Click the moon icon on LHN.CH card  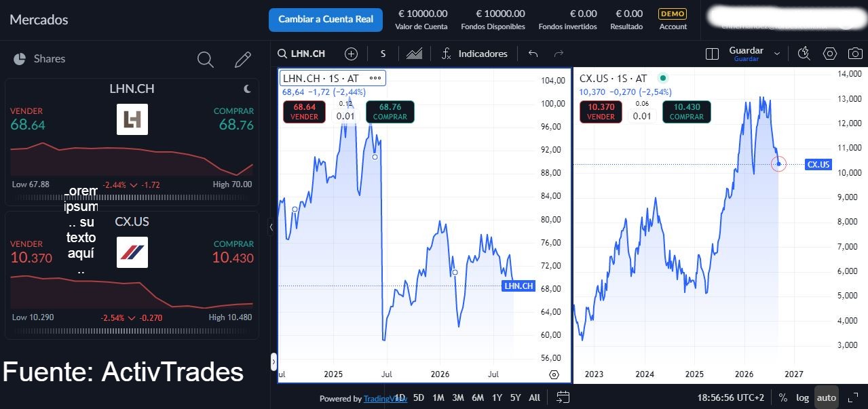pyautogui.click(x=248, y=88)
